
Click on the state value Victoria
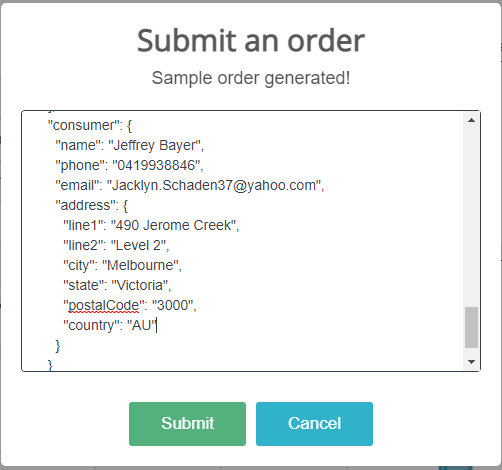pos(140,285)
